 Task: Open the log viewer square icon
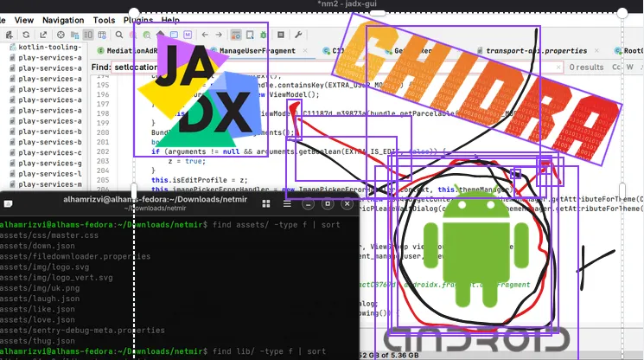click(281, 35)
